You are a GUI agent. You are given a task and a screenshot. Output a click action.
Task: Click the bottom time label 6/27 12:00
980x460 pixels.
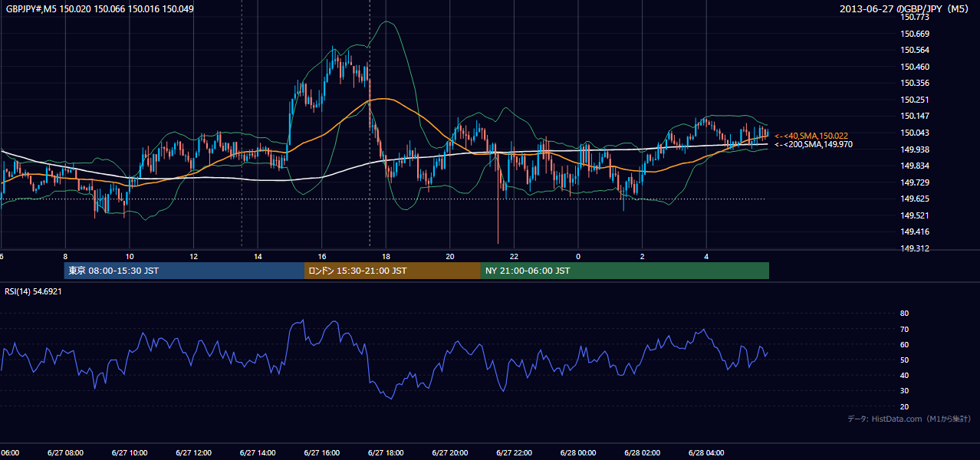point(193,453)
